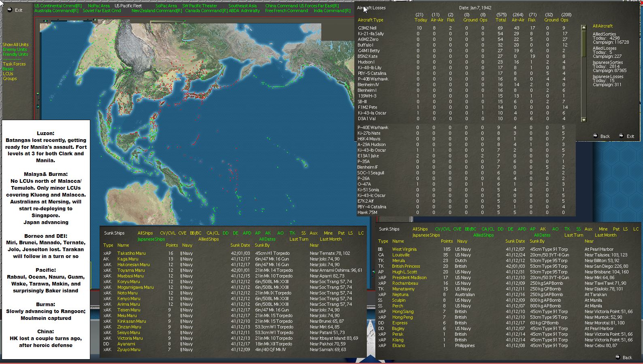Show Bases on the map

[x=8, y=69]
